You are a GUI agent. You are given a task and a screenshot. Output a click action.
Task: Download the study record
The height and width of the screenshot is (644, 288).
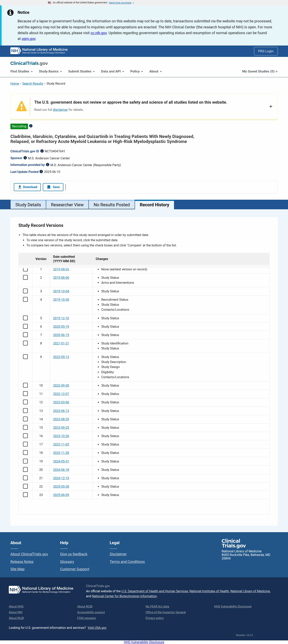(x=27, y=187)
